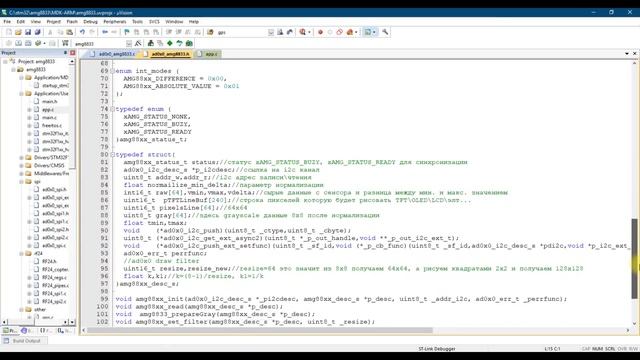Click the Navigate Backwards arrow icon
The image size is (640, 360).
click(105, 32)
